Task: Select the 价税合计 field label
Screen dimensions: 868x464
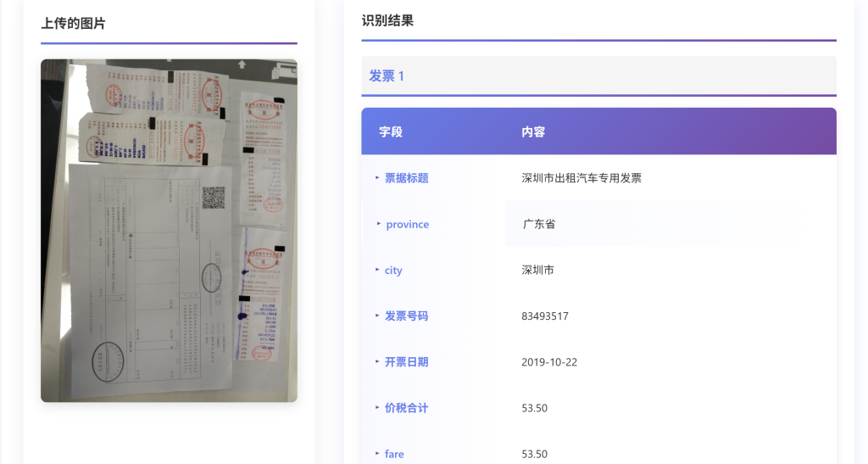Action: click(x=407, y=408)
